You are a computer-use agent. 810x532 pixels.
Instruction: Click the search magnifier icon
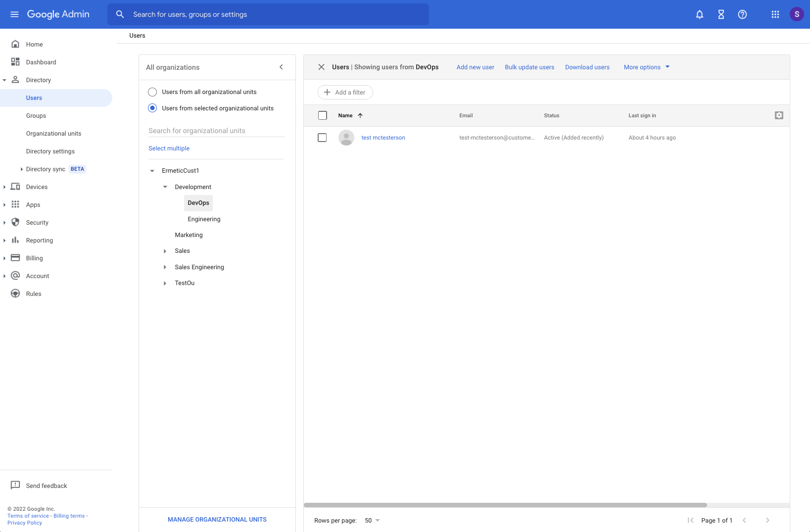pyautogui.click(x=120, y=14)
